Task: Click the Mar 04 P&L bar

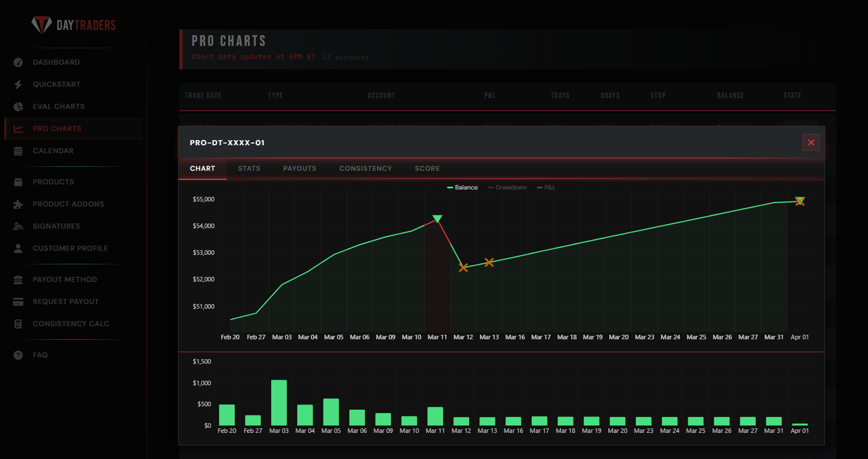Action: pos(305,415)
